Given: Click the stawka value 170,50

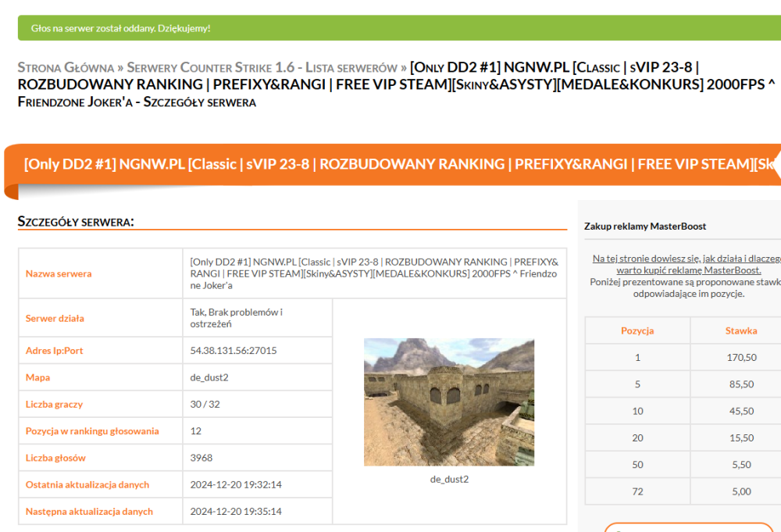Looking at the screenshot, I should coord(741,358).
